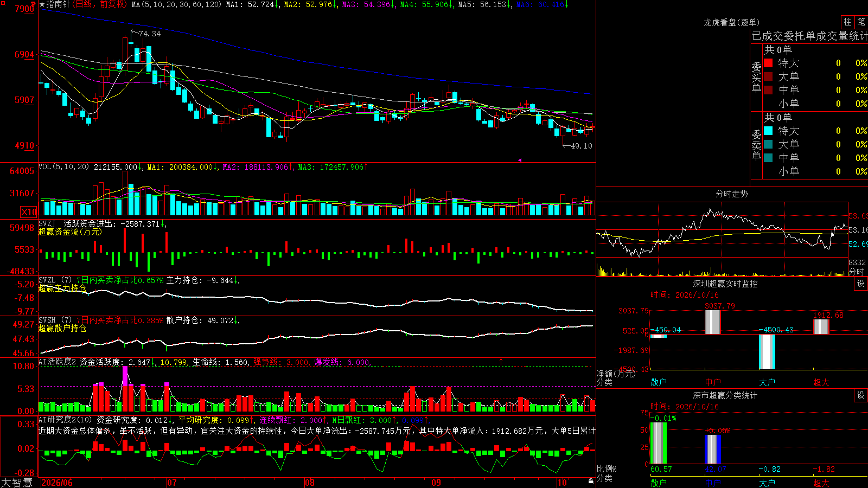Open 设 settings for 深圳超赢实时监控
868x488 pixels.
coord(861,284)
